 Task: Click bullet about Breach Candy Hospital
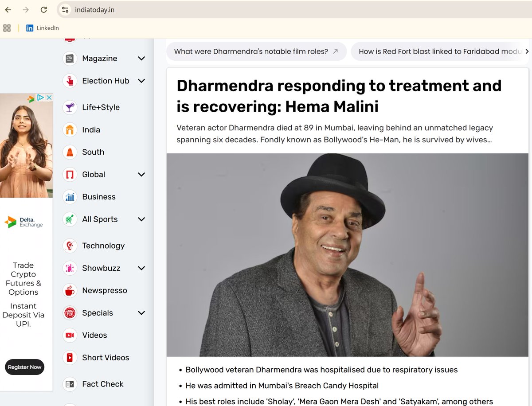(282, 386)
